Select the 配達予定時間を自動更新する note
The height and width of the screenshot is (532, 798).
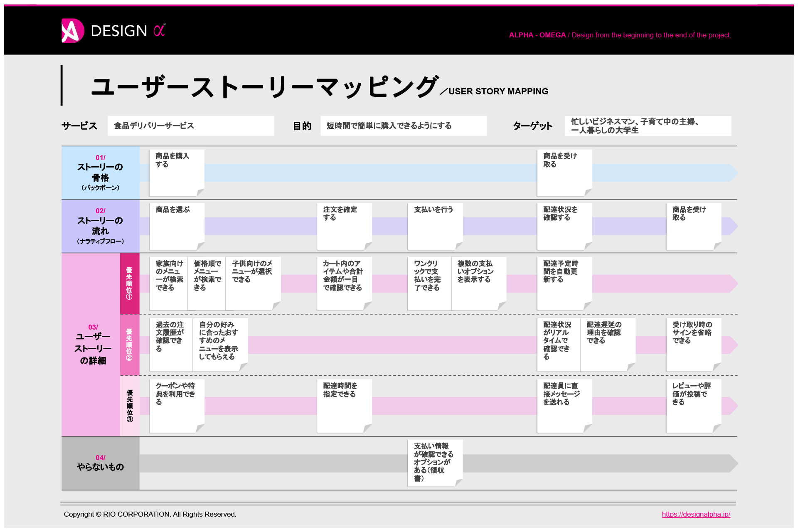(x=564, y=283)
